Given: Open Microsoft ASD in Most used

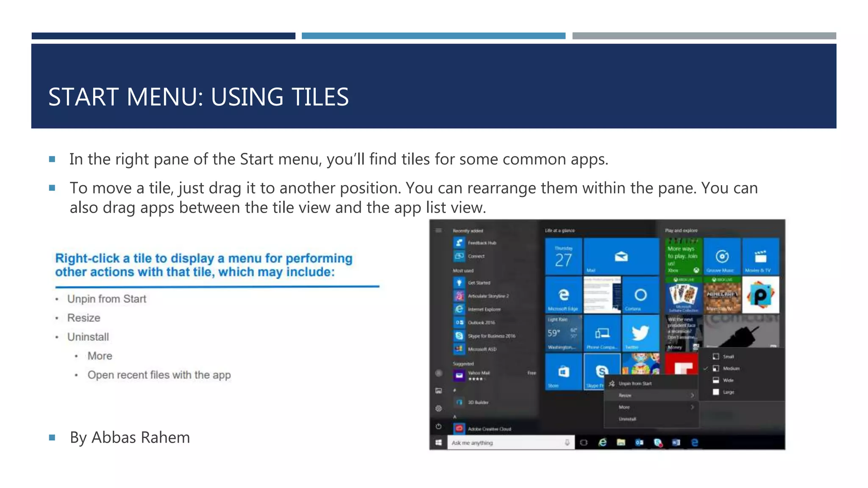Looking at the screenshot, I should pos(475,349).
